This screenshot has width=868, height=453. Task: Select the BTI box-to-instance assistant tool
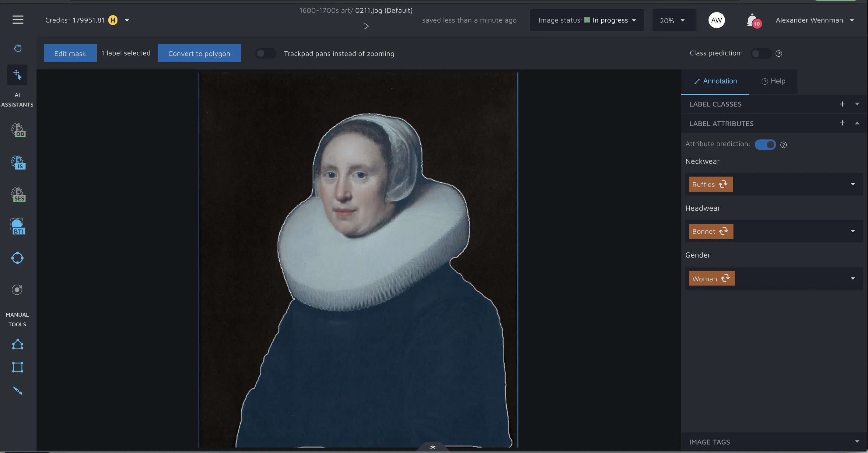click(x=18, y=226)
